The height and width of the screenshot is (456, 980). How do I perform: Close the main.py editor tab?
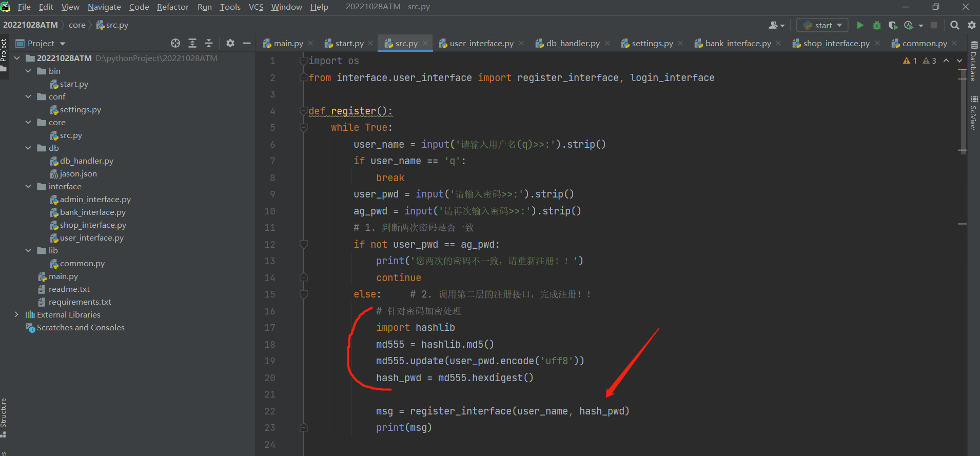pos(310,44)
